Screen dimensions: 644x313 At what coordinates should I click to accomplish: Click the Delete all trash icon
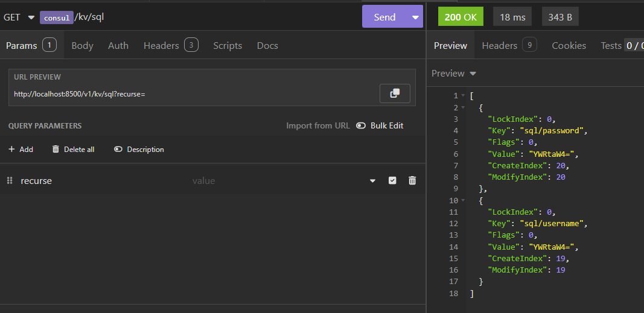click(x=56, y=149)
